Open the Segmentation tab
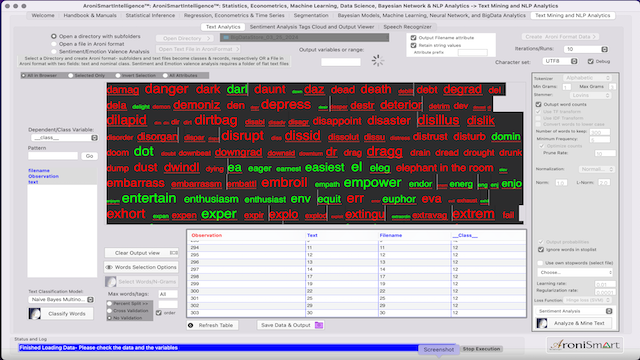Screen dimensions: 640x360 tap(311, 16)
